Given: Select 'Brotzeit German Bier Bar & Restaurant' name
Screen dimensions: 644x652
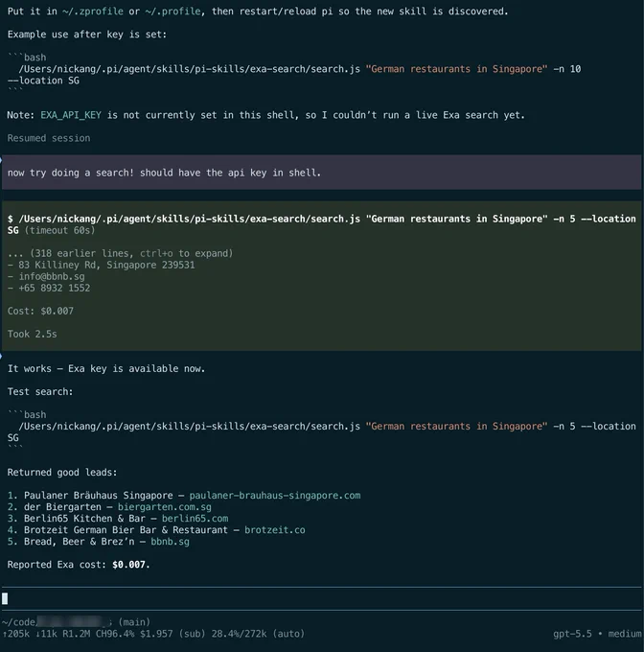Looking at the screenshot, I should pyautogui.click(x=126, y=529).
